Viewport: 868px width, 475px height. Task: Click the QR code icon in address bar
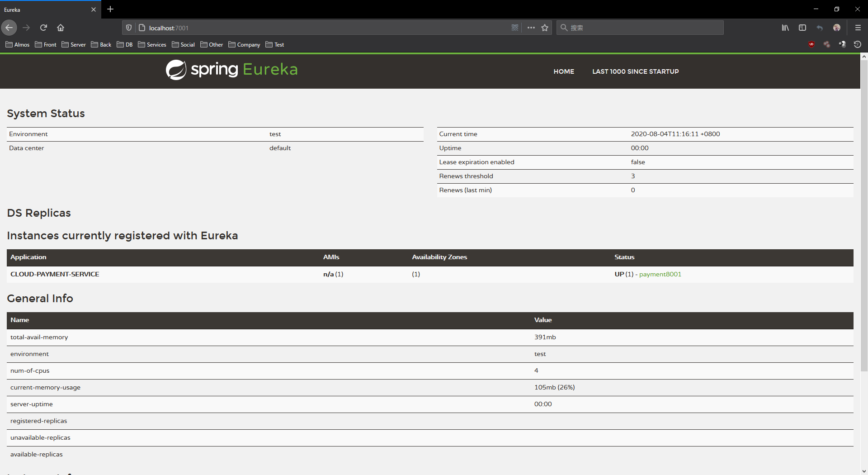click(514, 28)
